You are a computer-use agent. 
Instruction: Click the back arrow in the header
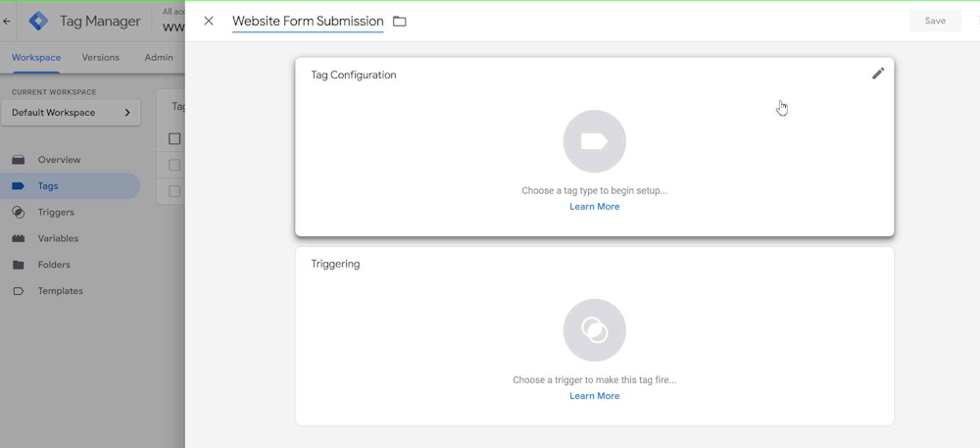pos(8,21)
